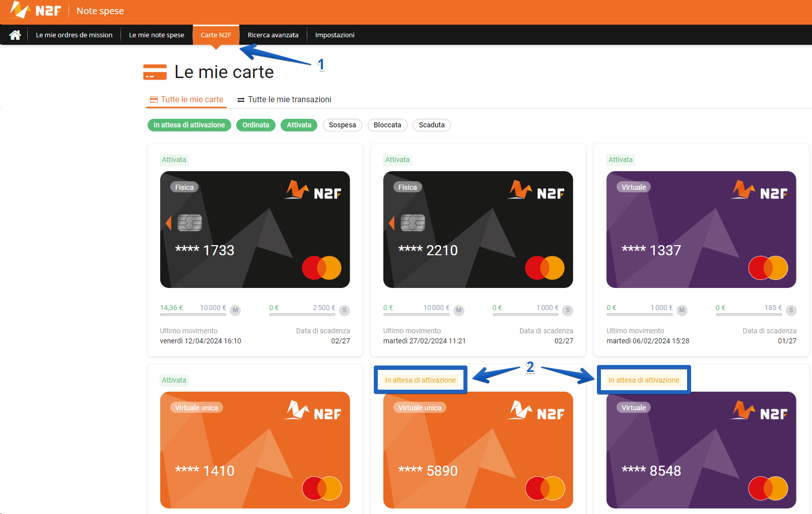The image size is (812, 514).
Task: Click the S limit icon on card 1733
Action: click(345, 310)
